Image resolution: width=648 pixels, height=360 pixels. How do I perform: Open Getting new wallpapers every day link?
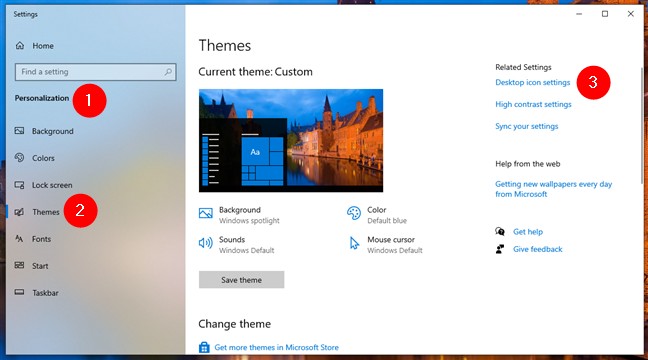tap(553, 189)
